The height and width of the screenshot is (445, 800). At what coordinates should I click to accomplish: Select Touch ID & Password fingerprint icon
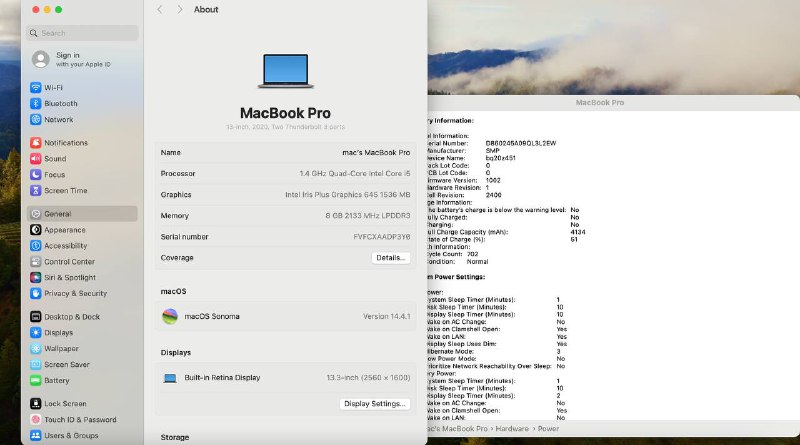click(x=36, y=419)
